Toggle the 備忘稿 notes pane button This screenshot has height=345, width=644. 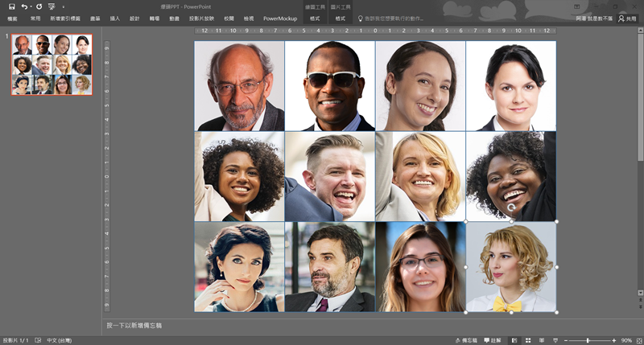click(x=467, y=340)
